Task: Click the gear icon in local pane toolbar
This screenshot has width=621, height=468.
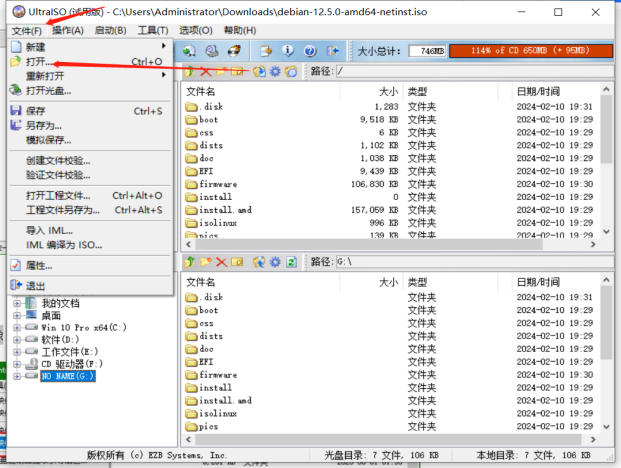Action: pos(274,261)
